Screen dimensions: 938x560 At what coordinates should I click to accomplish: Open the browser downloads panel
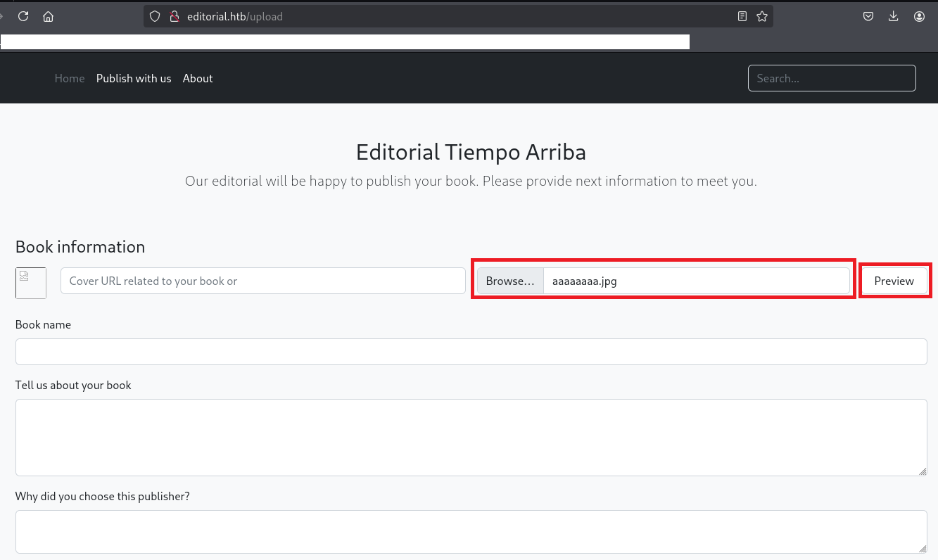tap(894, 16)
